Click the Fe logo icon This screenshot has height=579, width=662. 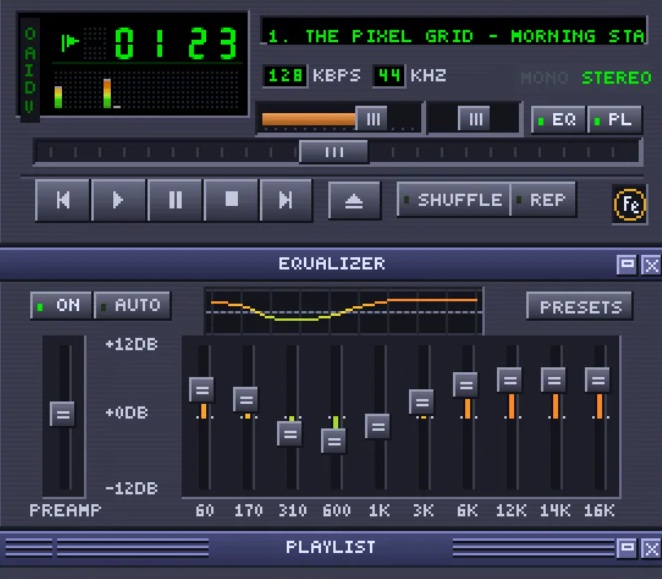point(629,205)
